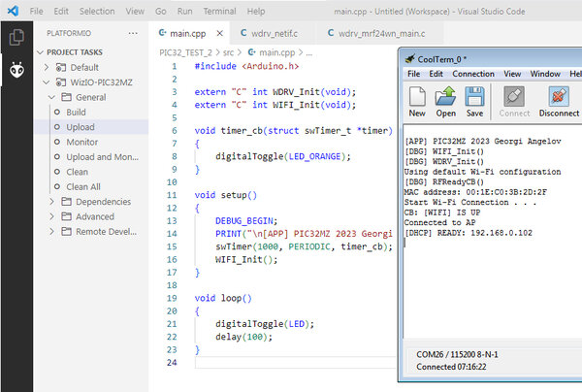The height and width of the screenshot is (392, 582).
Task: Click the New document icon in CoolTerm
Action: [x=417, y=96]
